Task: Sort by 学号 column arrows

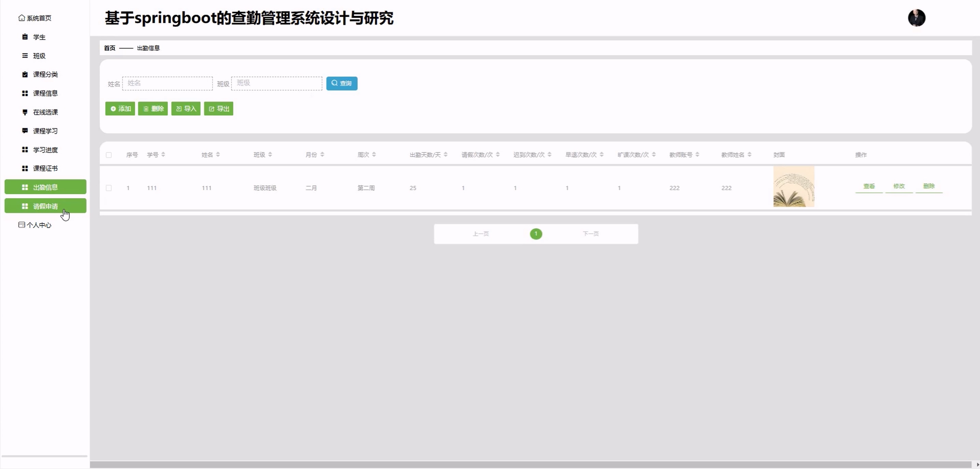Action: (x=163, y=155)
